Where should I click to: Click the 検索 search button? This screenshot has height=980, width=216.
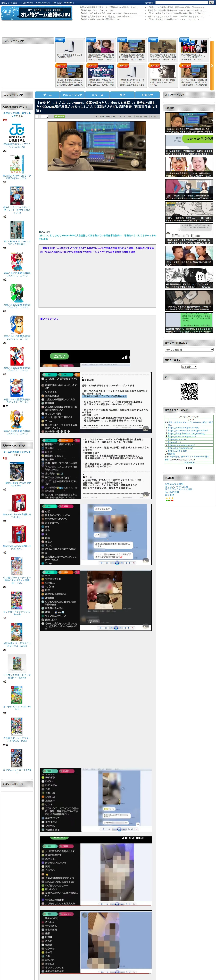tap(211, 3)
